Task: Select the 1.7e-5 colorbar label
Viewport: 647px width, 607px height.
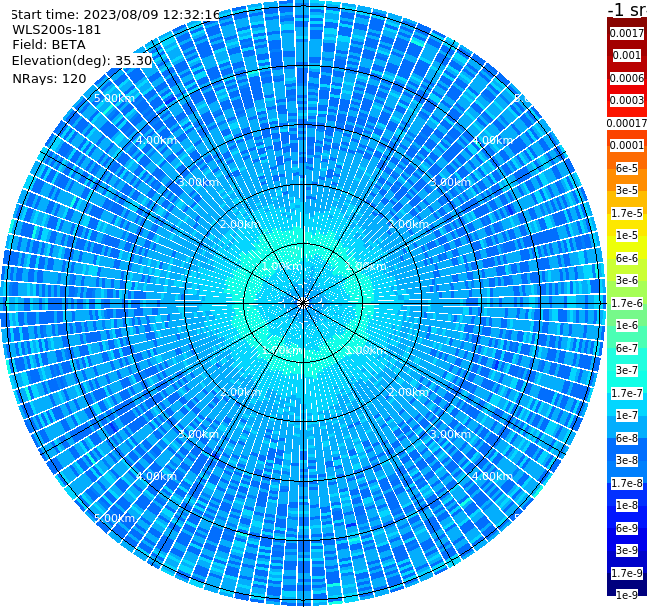Action: point(627,213)
